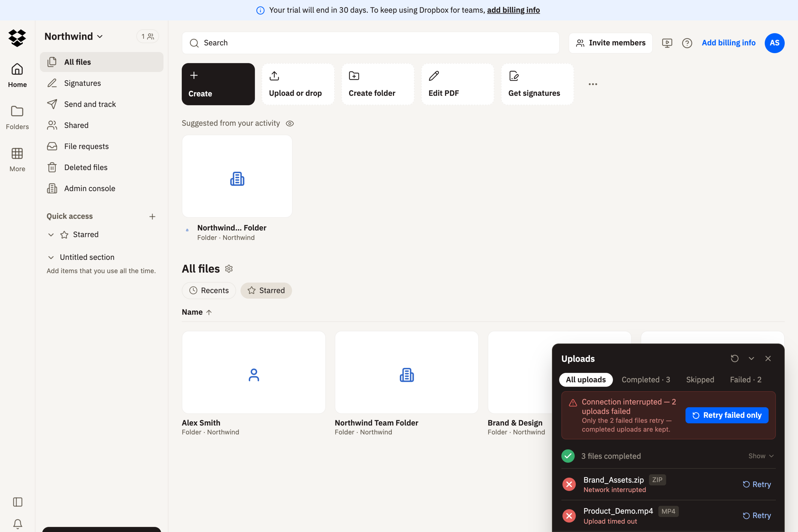This screenshot has height=532, width=798.
Task: Open Send and track
Action: tap(101, 104)
